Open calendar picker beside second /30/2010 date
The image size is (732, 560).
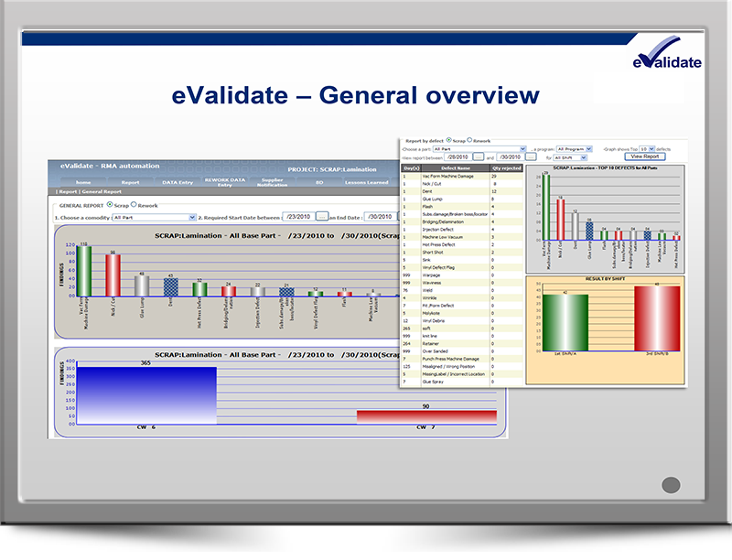(531, 156)
